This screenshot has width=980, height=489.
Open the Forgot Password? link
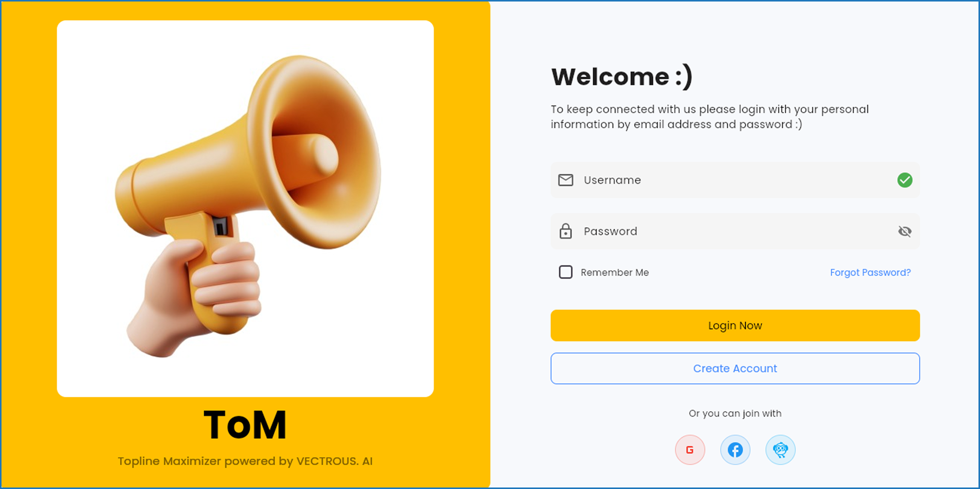[870, 272]
